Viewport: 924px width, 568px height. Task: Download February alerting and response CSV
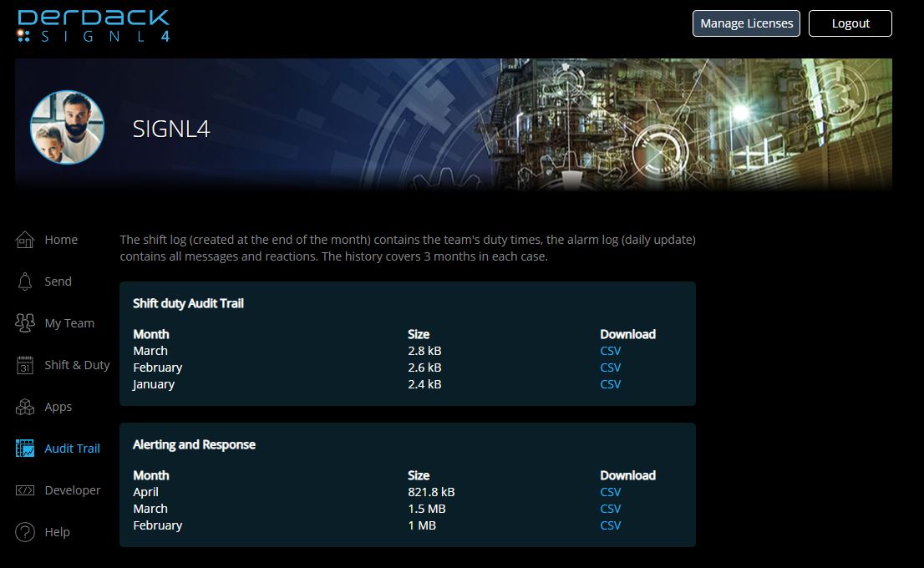pyautogui.click(x=611, y=525)
